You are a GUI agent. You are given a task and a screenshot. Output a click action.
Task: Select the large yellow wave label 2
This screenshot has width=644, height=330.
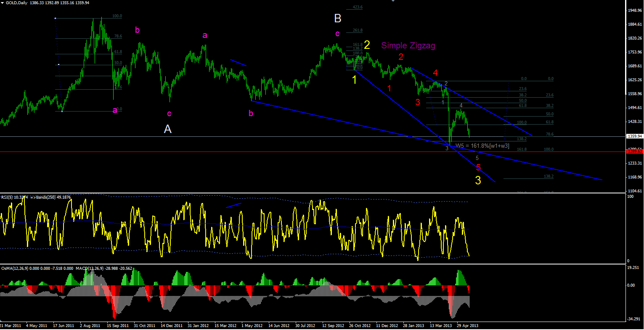pyautogui.click(x=367, y=45)
